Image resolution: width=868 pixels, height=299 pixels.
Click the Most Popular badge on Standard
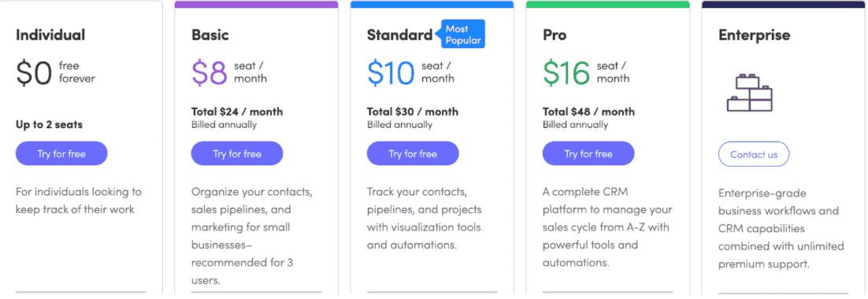[x=462, y=35]
